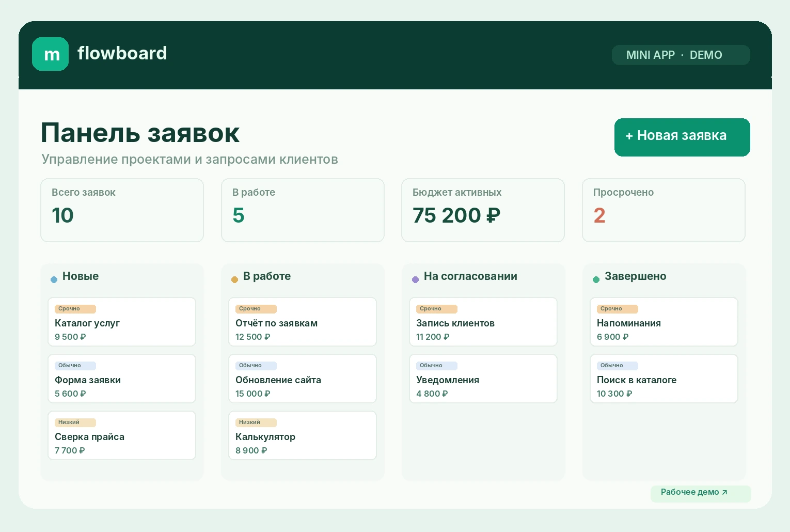Open the Форма заявки card
Viewport: 790px width, 532px height.
pyautogui.click(x=122, y=379)
